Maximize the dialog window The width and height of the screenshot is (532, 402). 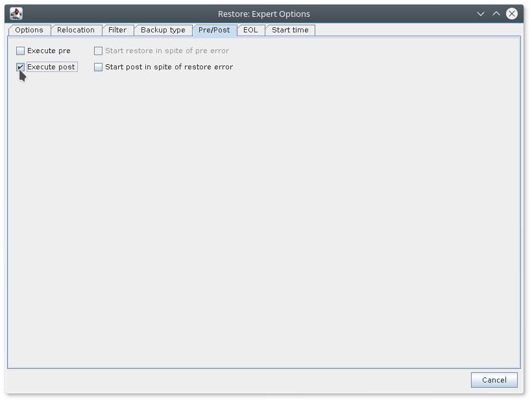tap(496, 13)
